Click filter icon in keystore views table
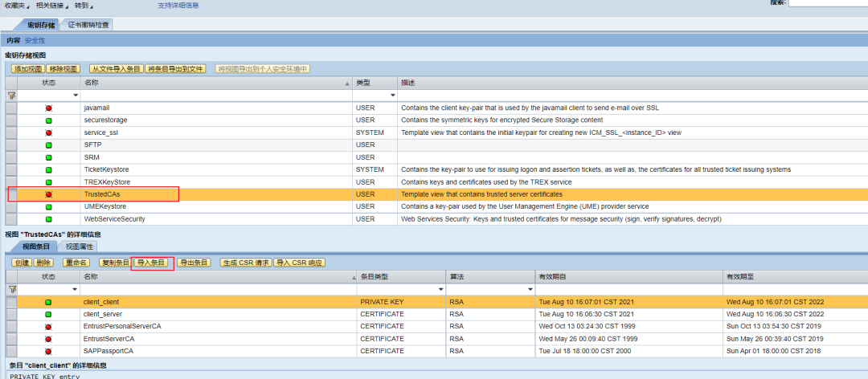868x379 pixels. (11, 96)
